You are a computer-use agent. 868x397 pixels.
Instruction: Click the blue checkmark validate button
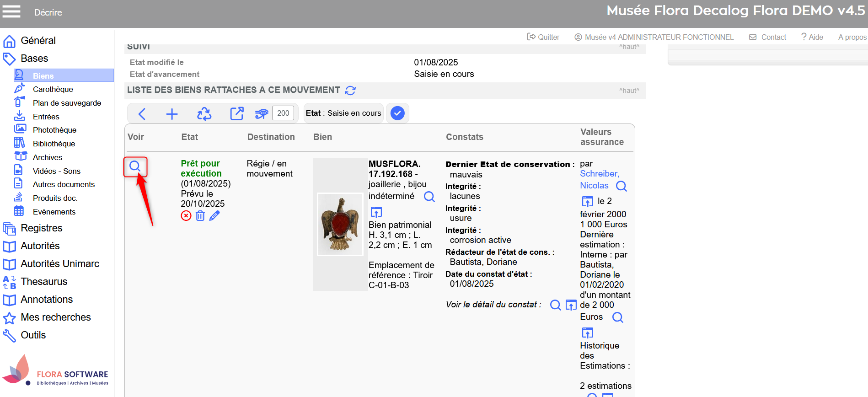(x=397, y=113)
